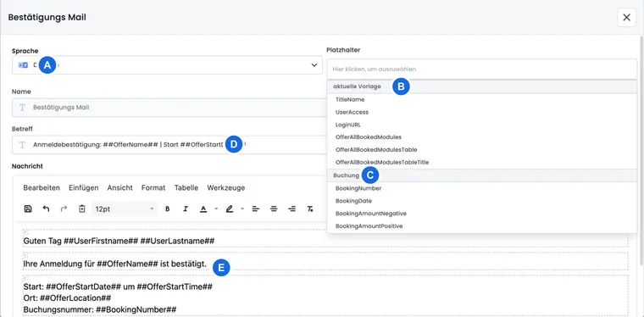Click the 'Guten Tag' line in editor
The width and height of the screenshot is (644, 317).
coord(119,241)
